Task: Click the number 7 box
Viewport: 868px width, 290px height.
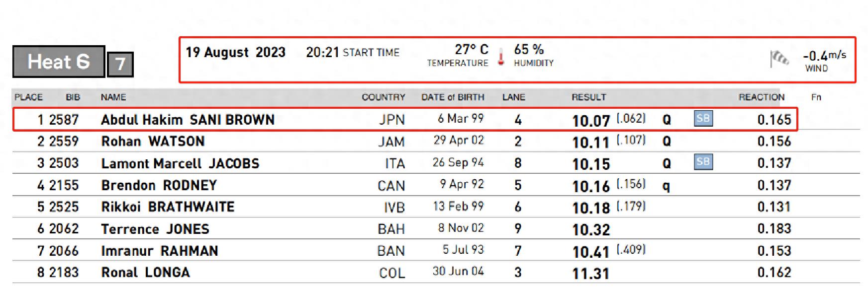Action: point(120,64)
